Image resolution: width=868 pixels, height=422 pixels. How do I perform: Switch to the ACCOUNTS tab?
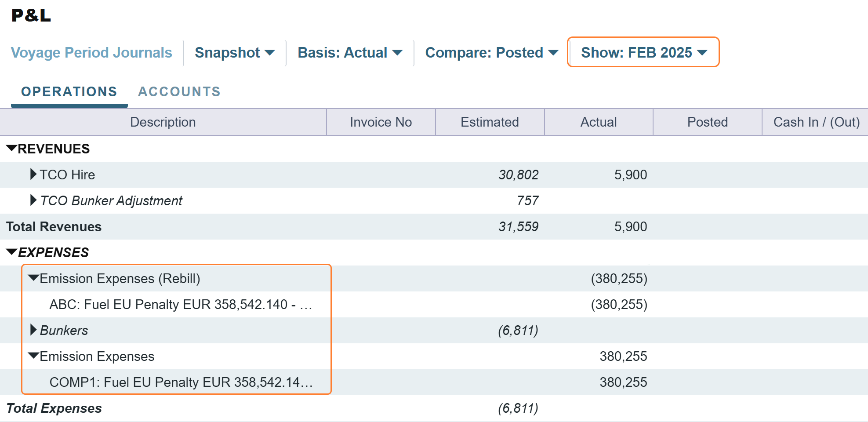coord(179,91)
